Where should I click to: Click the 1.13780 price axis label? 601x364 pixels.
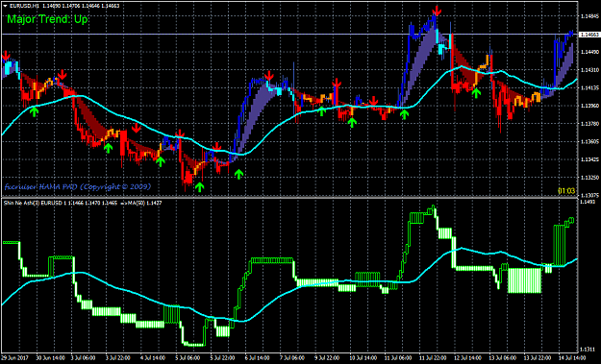589,124
